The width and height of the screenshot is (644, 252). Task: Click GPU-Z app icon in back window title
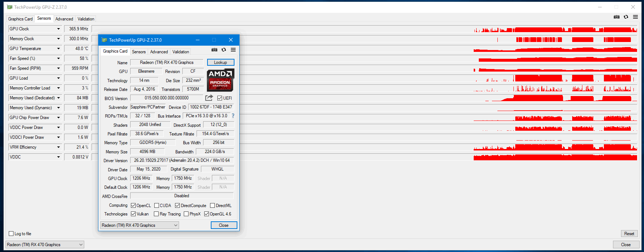pos(9,7)
